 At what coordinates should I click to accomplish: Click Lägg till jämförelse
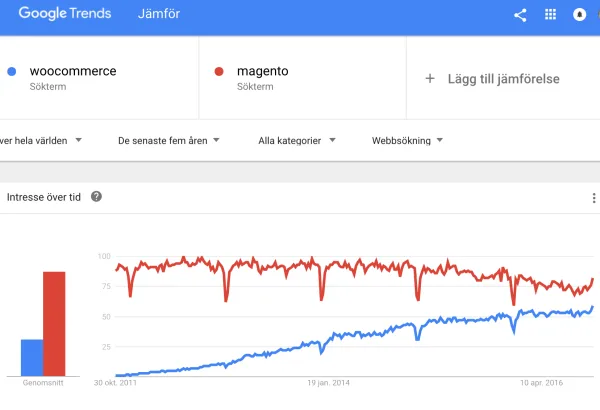504,79
